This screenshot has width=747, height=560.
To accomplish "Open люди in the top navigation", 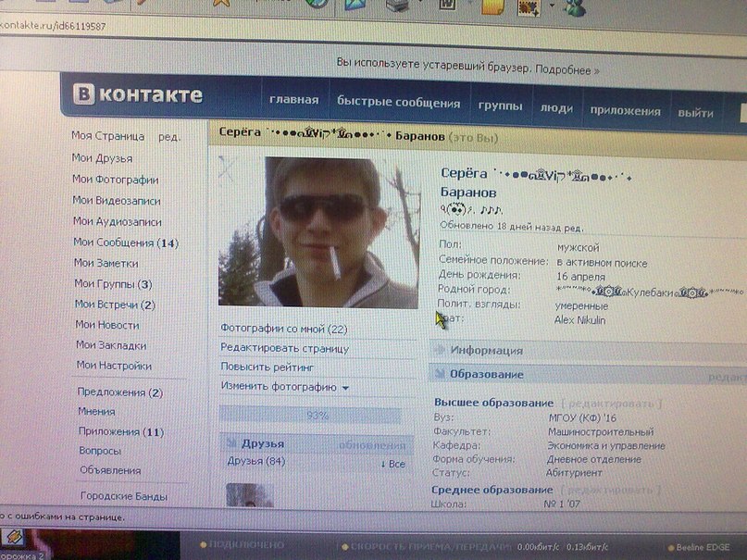I will 556,108.
